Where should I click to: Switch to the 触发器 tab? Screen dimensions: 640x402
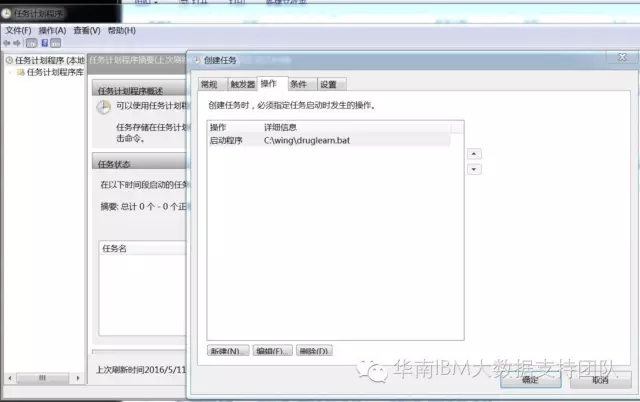242,84
